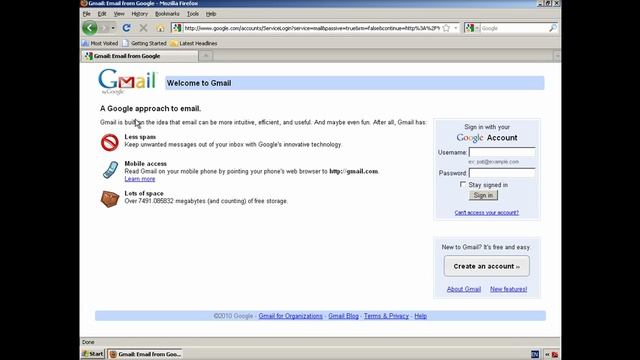This screenshot has height=360, width=640.
Task: Follow the Learn more link
Action: point(140,179)
